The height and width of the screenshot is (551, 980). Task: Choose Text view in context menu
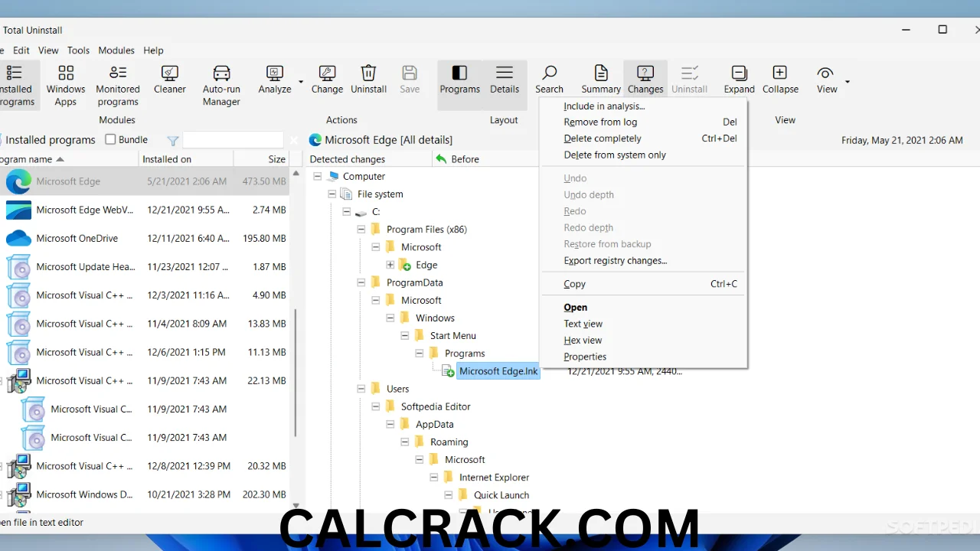pos(643,324)
